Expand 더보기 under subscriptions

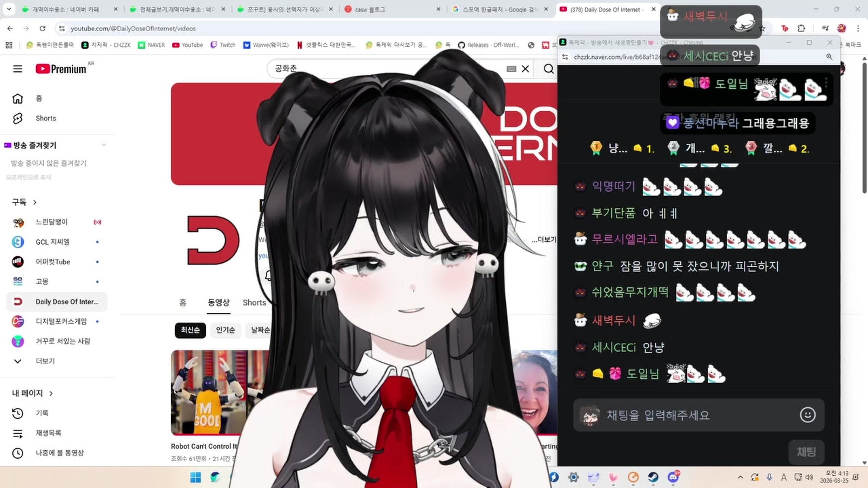pos(45,361)
